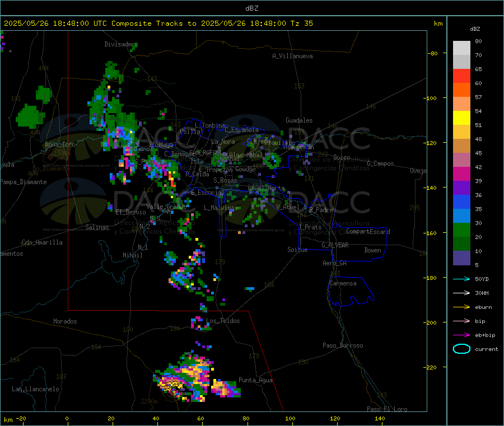Image resolution: width=504 pixels, height=426 pixels.
Task: Click the magenta eb+bip arrow symbol
Action: click(x=461, y=335)
